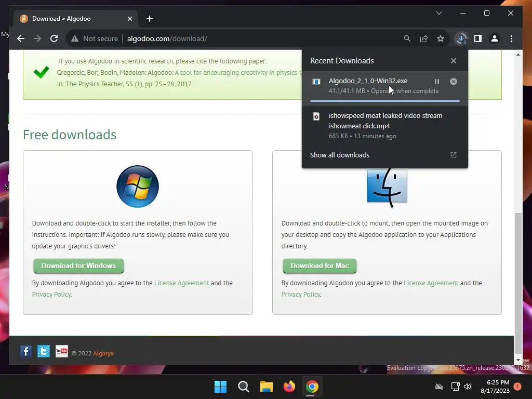The height and width of the screenshot is (399, 532).
Task: Open the notification badge in the tray
Action: pyautogui.click(x=517, y=387)
